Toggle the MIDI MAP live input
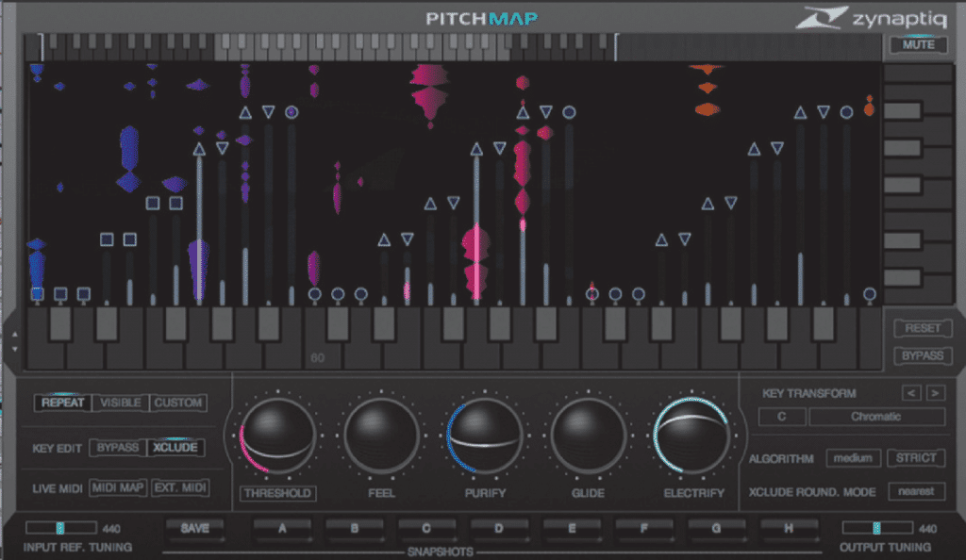 point(118,488)
